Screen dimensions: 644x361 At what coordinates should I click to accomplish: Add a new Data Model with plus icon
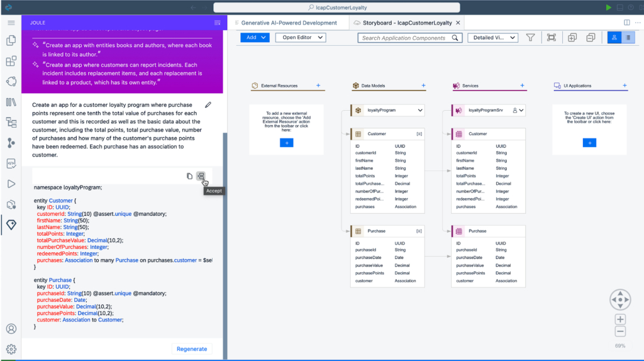[423, 86]
